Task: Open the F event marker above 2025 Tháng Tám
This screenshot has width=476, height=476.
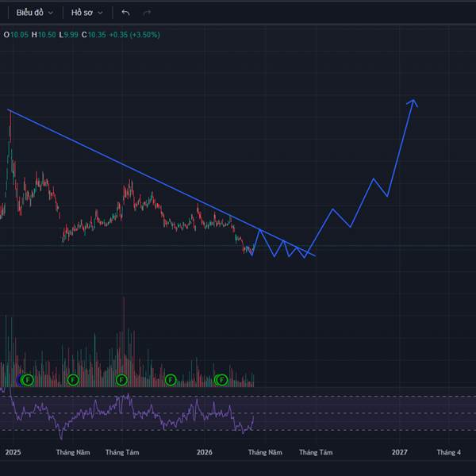Action: point(121,380)
